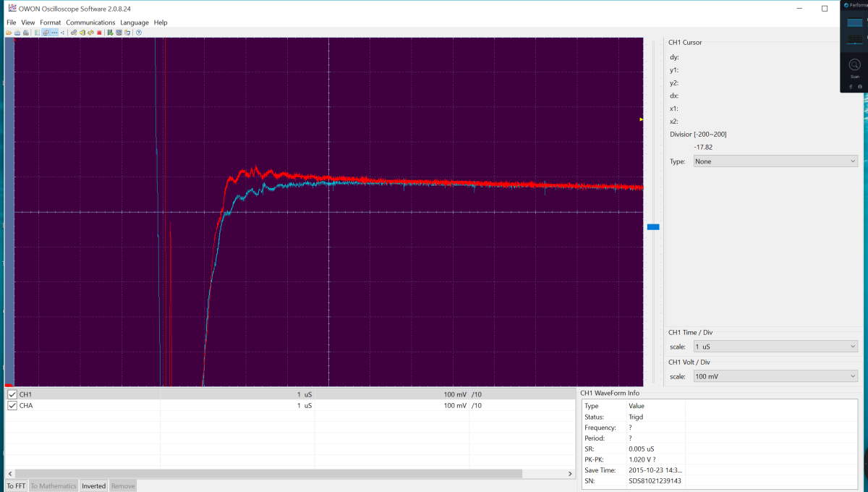868x492 pixels.
Task: Open the Communications menu
Action: 90,22
